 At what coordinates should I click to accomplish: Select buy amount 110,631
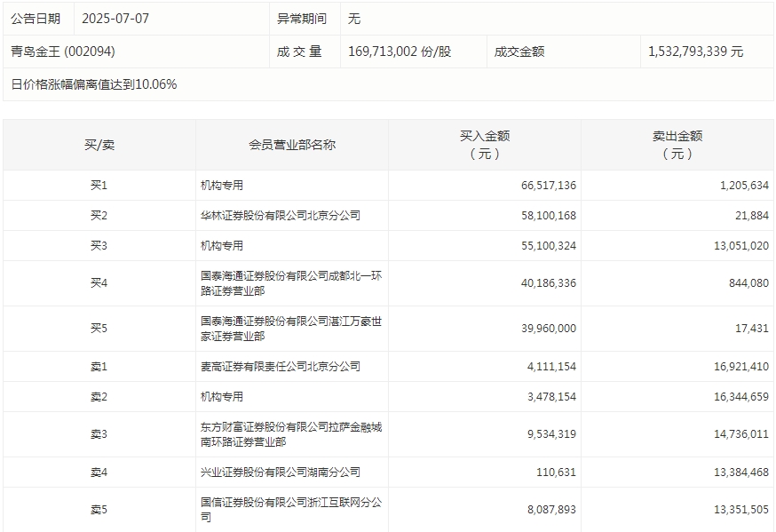click(557, 472)
